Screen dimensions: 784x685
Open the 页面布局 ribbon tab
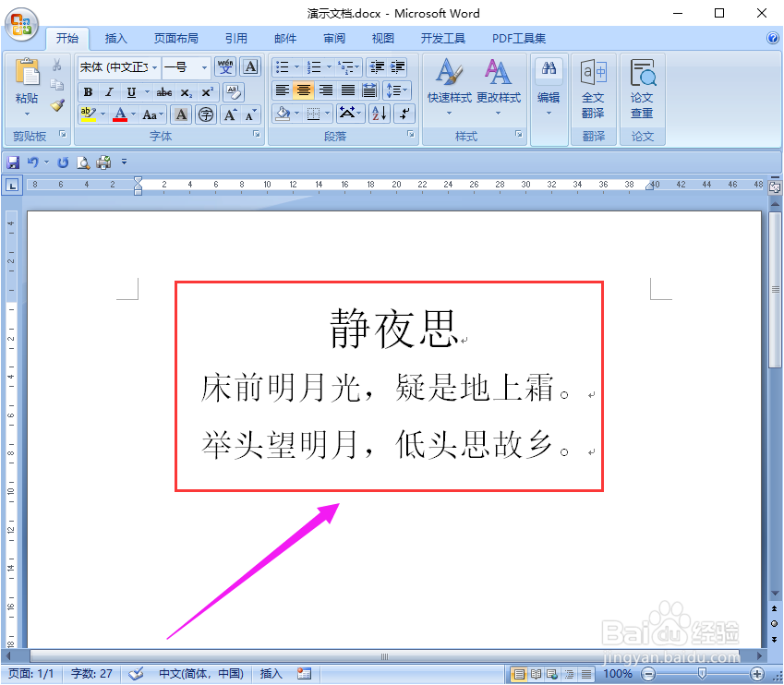tap(176, 38)
